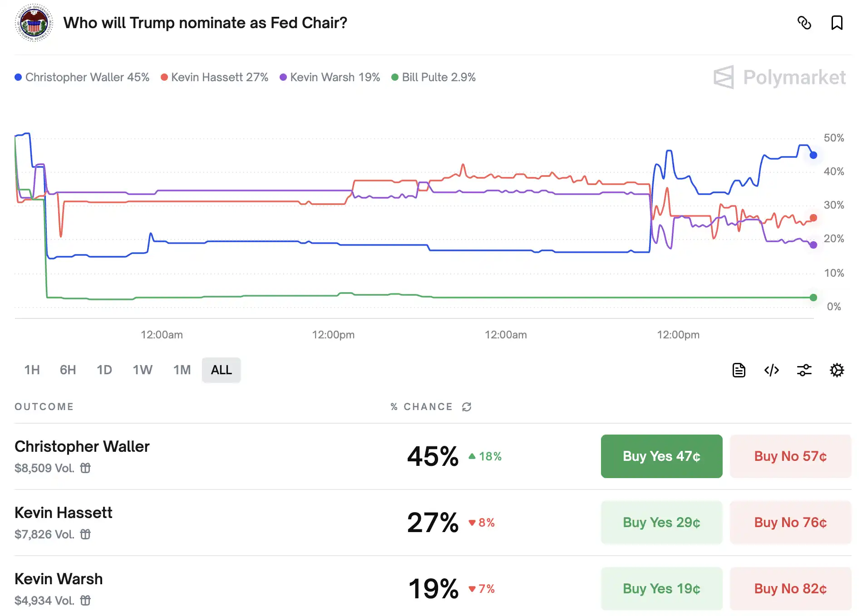867x616 pixels.
Task: Switch chart to 1D range
Action: 104,370
